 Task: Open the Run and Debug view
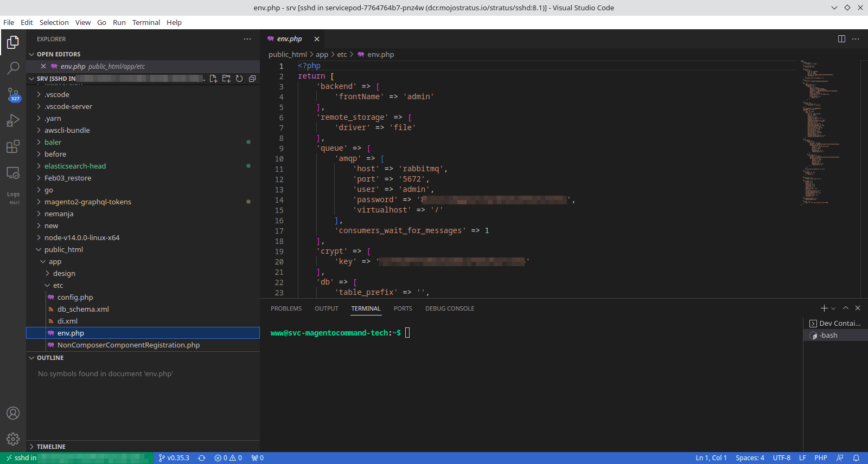(x=13, y=120)
